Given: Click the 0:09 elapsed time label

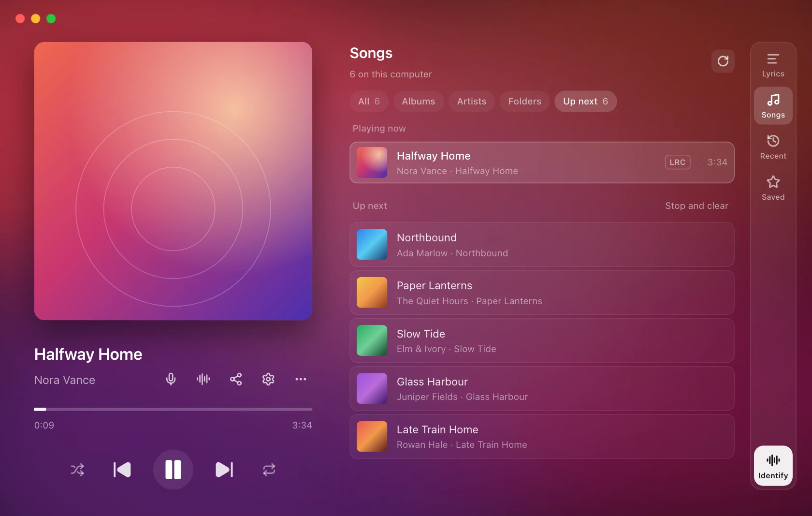Looking at the screenshot, I should pos(44,426).
